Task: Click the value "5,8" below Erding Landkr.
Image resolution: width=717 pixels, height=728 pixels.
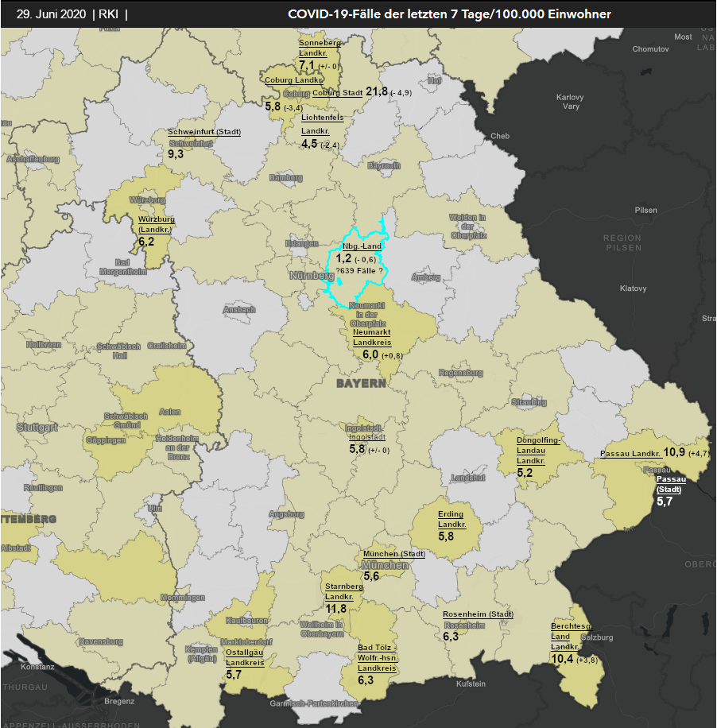Action: click(x=446, y=536)
